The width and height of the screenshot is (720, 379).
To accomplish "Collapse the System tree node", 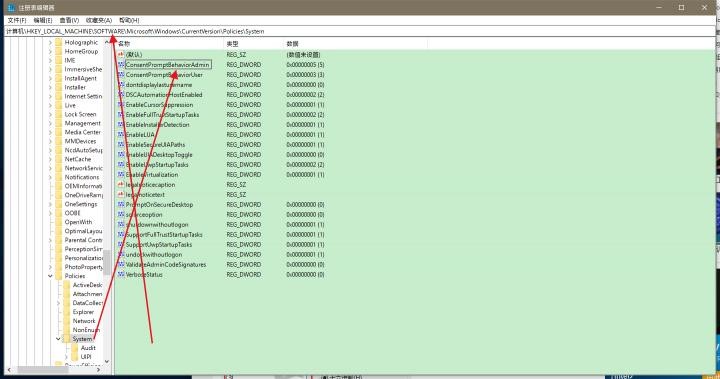I will click(58, 339).
